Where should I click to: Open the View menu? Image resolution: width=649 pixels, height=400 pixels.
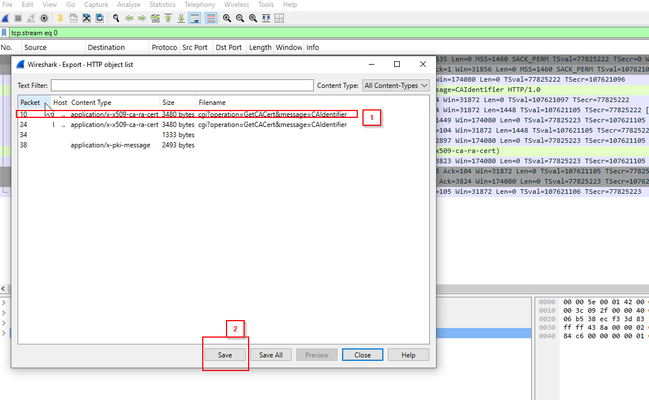click(x=50, y=5)
